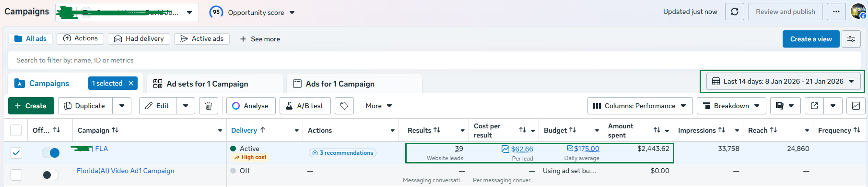Expand the Opportunity score dropdown
This screenshot has height=187, width=868.
(293, 12)
